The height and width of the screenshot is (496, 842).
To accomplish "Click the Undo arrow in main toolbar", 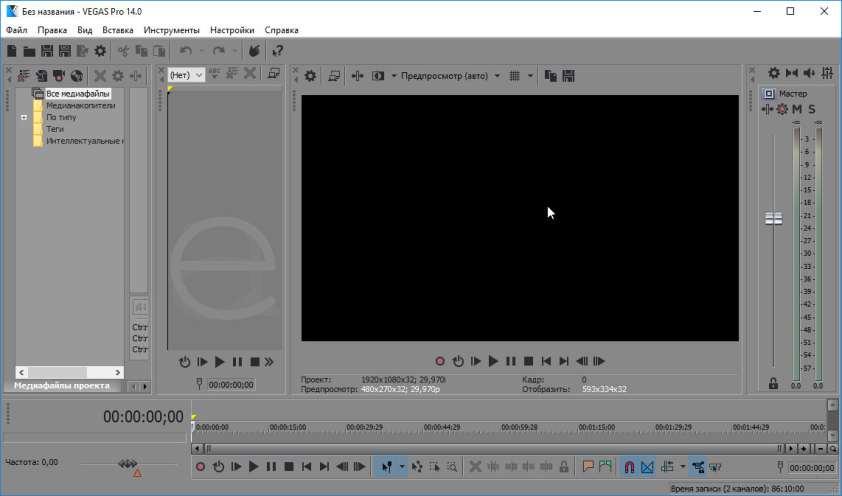I will tap(186, 51).
